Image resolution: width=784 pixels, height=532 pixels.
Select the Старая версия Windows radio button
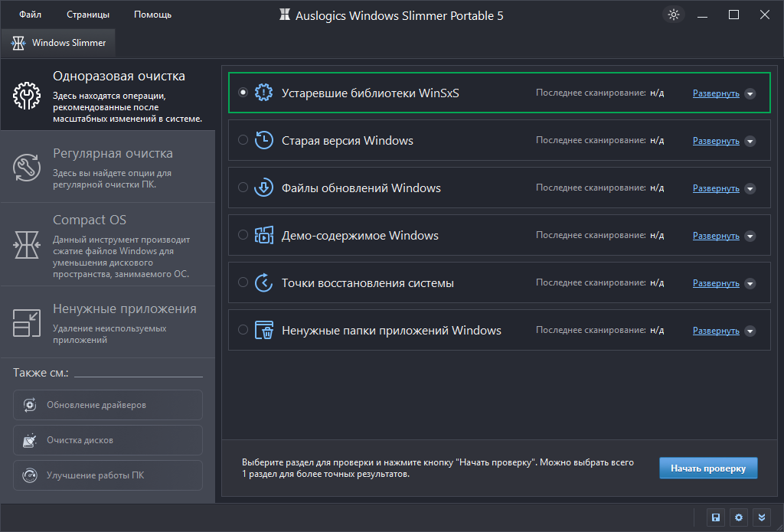click(x=243, y=140)
